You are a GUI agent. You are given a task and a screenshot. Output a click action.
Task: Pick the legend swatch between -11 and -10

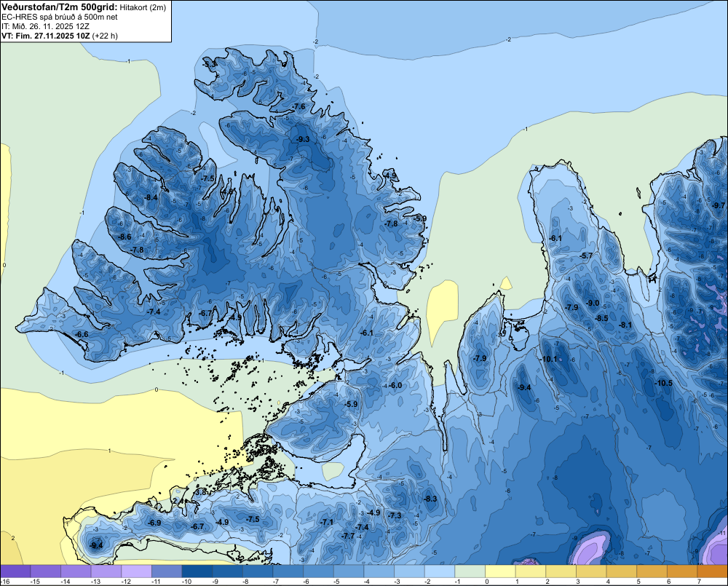[x=167, y=571]
